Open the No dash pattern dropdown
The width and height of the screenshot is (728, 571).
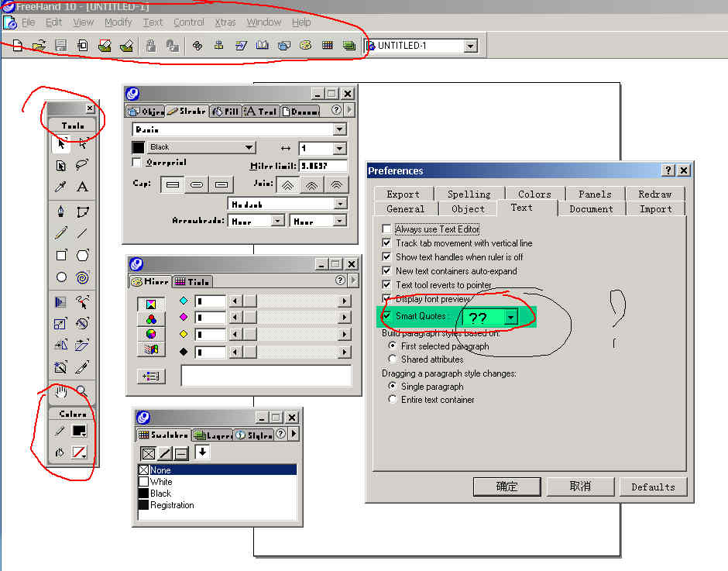click(x=340, y=204)
